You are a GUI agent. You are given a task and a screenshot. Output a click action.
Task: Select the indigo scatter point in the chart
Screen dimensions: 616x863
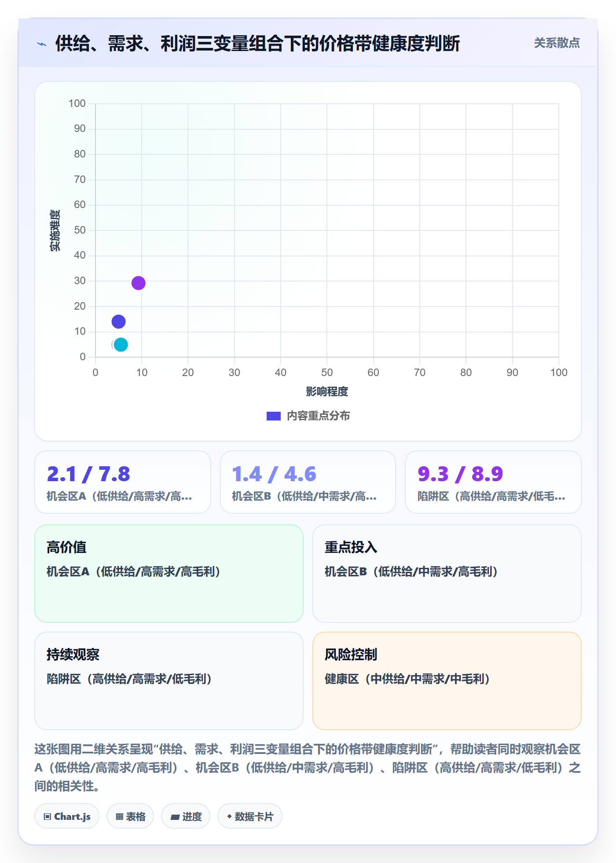[118, 322]
